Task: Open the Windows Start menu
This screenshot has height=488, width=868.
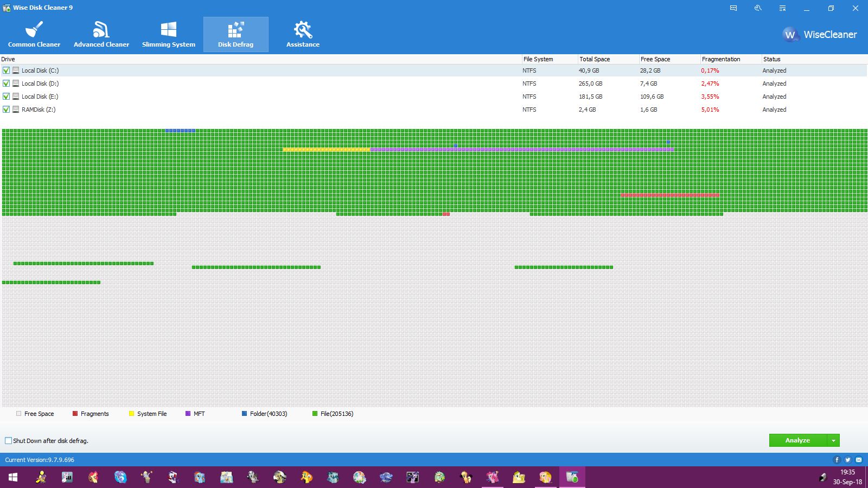Action: pyautogui.click(x=13, y=477)
